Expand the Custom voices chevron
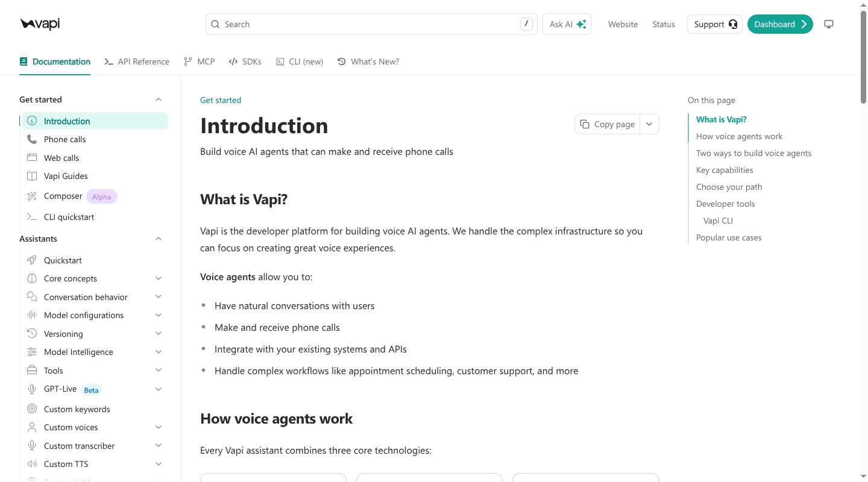The width and height of the screenshot is (868, 482). (159, 427)
